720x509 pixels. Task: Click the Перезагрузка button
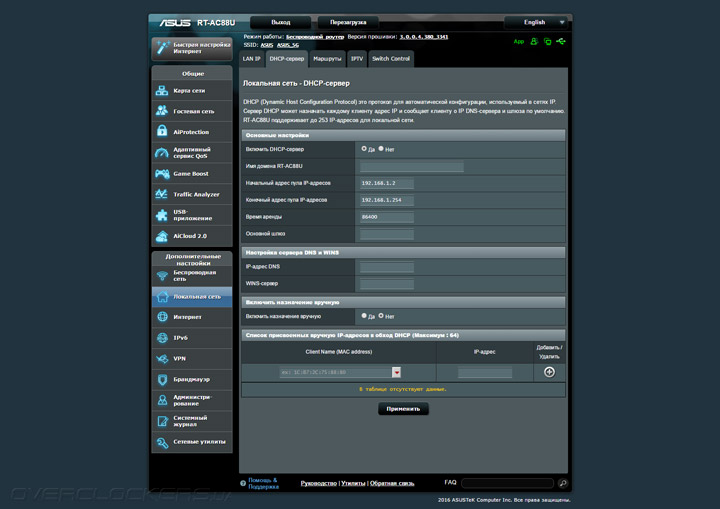click(348, 21)
